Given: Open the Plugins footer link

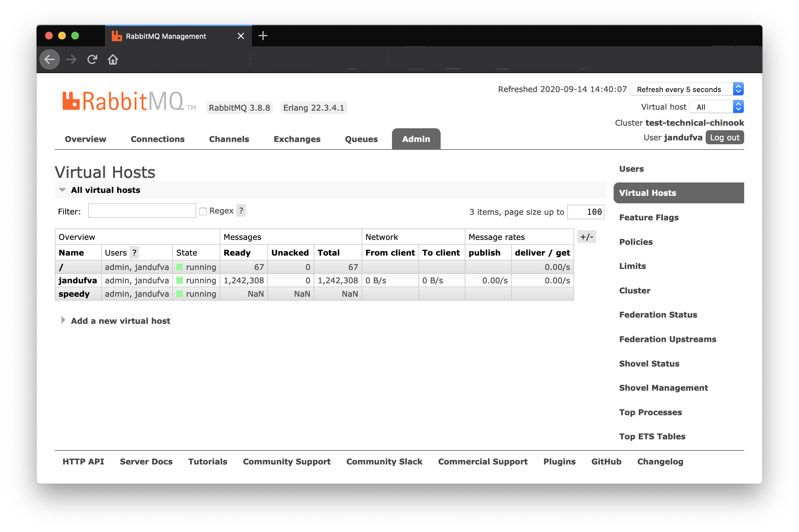Looking at the screenshot, I should [x=559, y=462].
